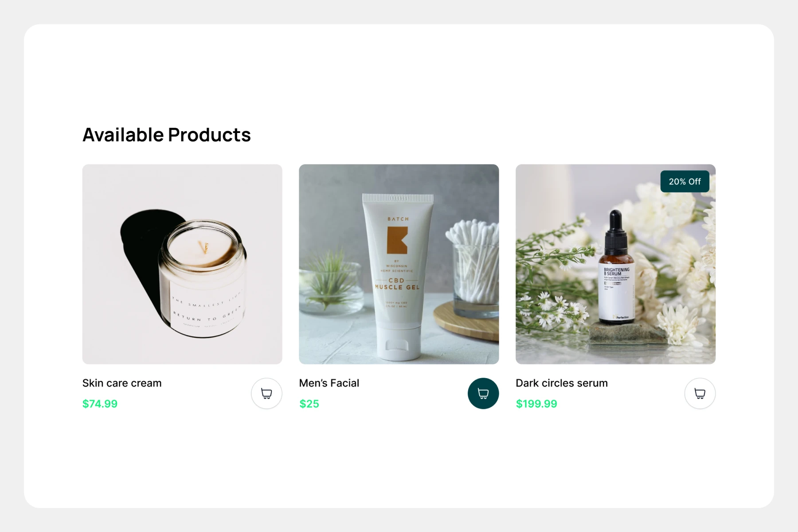
Task: Select the Dark circles serum title
Action: [x=562, y=383]
